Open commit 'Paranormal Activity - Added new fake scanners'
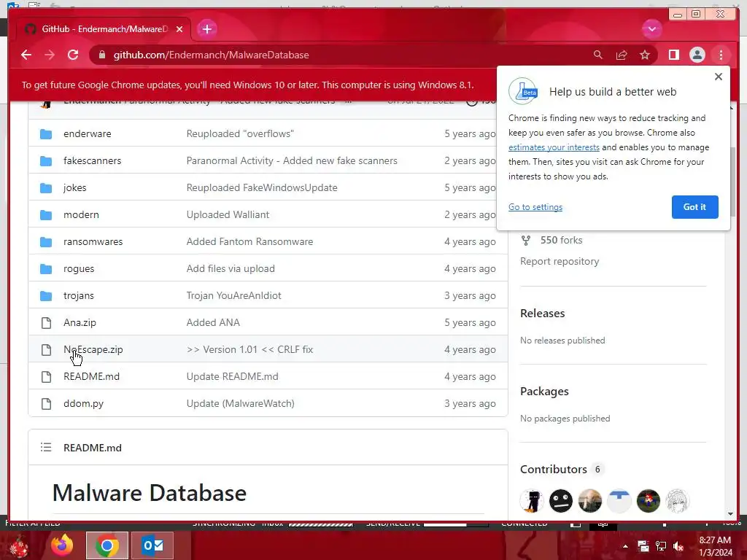This screenshot has height=560, width=747. (292, 160)
